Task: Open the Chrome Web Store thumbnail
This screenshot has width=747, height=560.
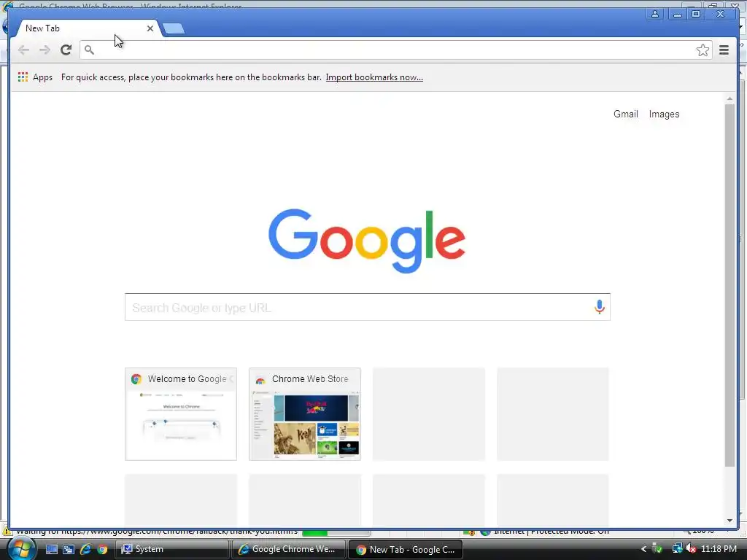Action: (x=305, y=414)
